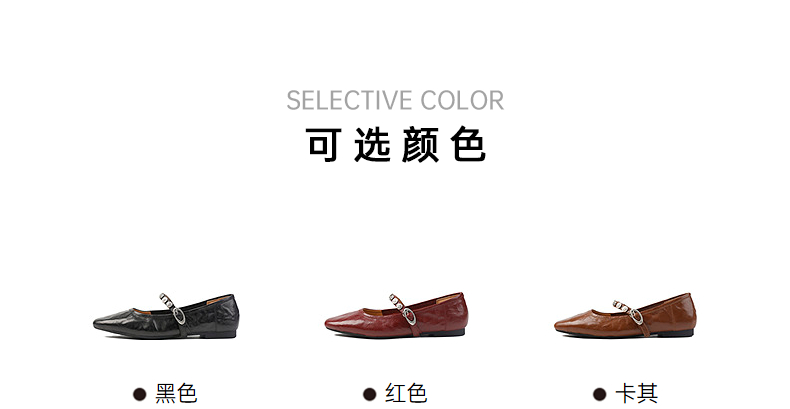Click the SELECTIVE COLOR heading

tap(395, 100)
